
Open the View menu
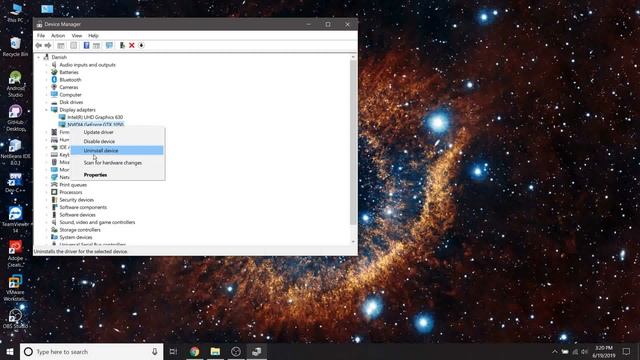point(77,36)
